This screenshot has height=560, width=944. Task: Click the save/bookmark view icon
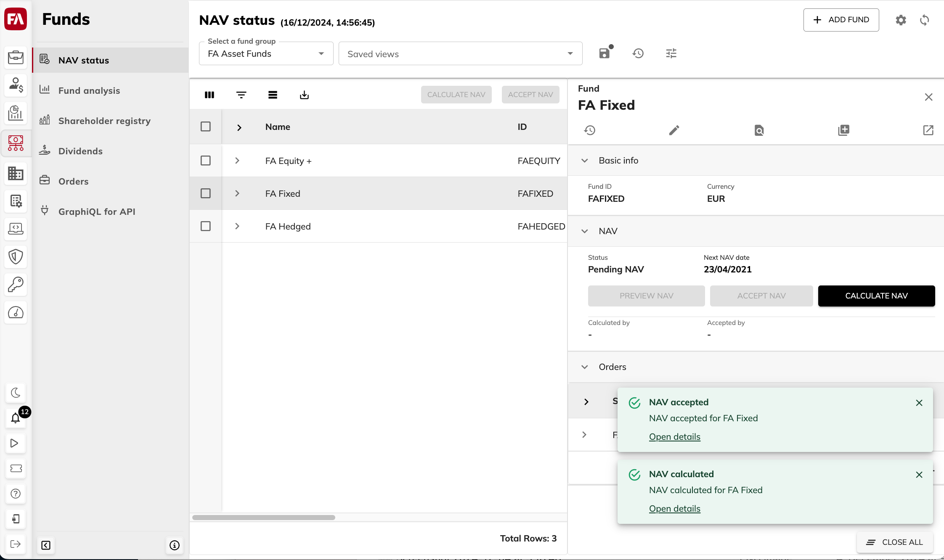[x=605, y=53]
